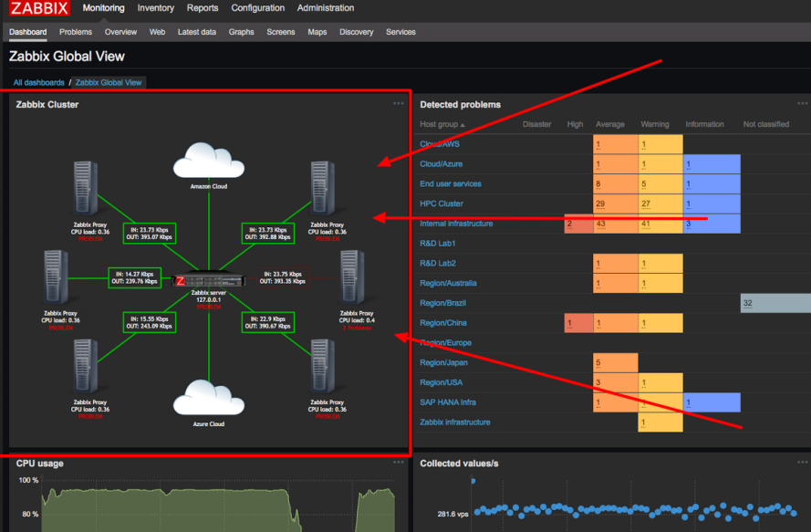Image resolution: width=811 pixels, height=532 pixels.
Task: Click the All dashboards breadcrumb link
Action: click(38, 82)
